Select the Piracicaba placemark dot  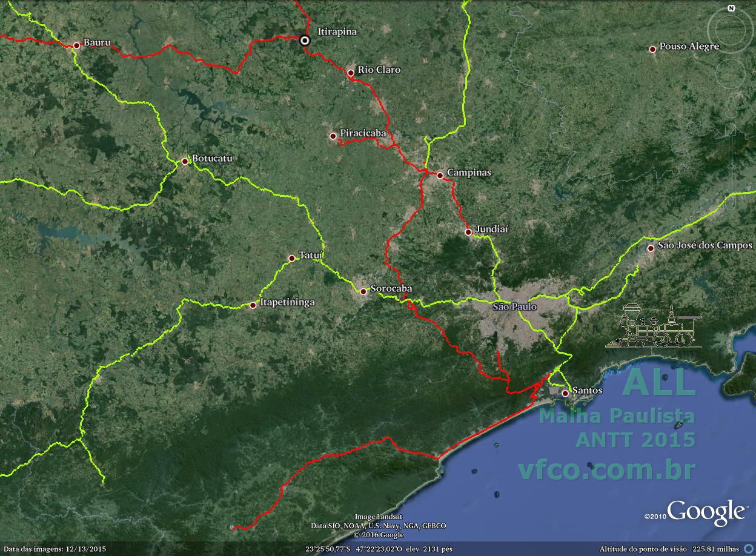(333, 136)
